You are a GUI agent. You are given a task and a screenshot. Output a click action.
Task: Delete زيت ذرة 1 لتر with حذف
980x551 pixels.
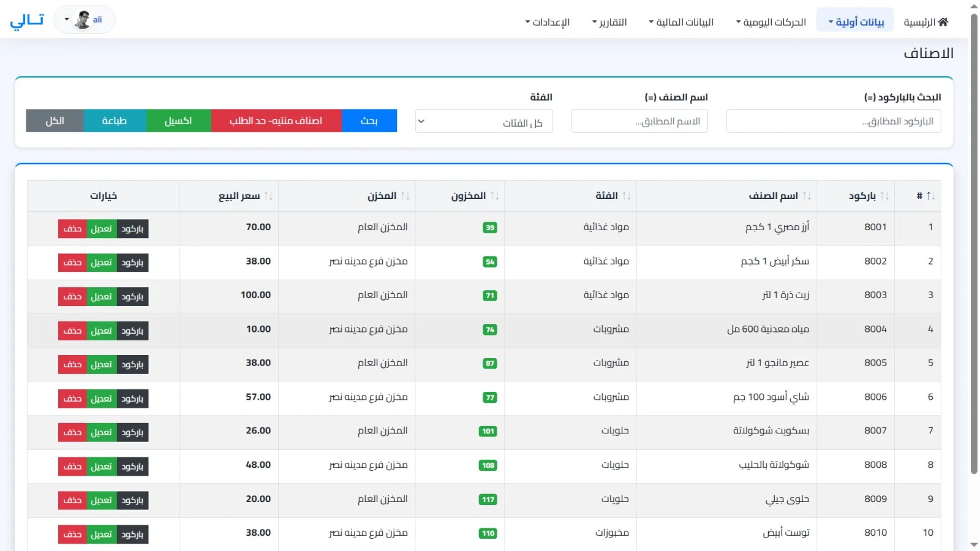coord(72,297)
